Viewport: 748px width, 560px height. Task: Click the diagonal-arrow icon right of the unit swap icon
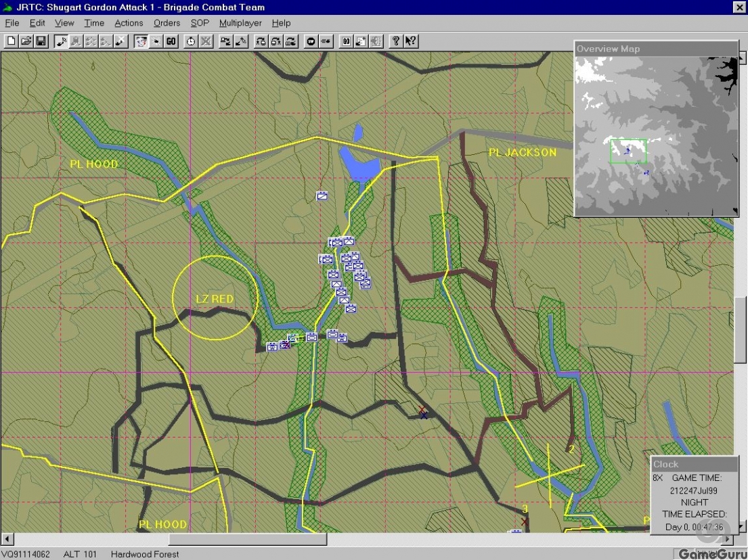click(x=241, y=41)
